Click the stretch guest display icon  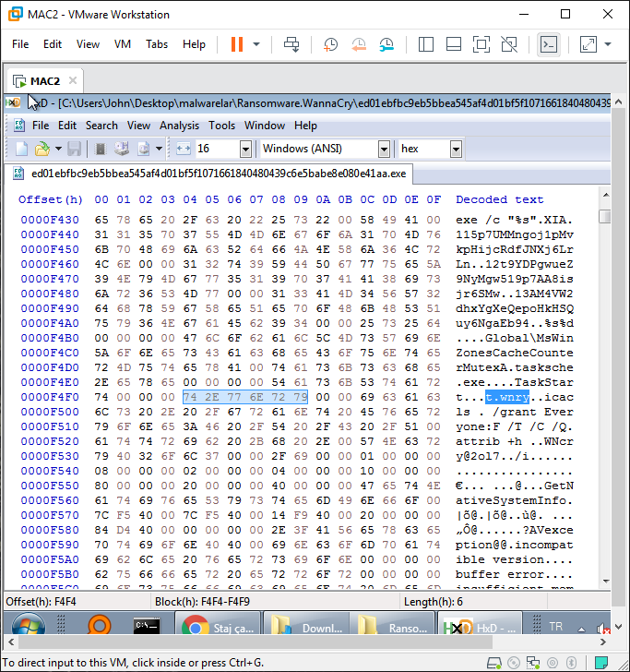[x=588, y=44]
